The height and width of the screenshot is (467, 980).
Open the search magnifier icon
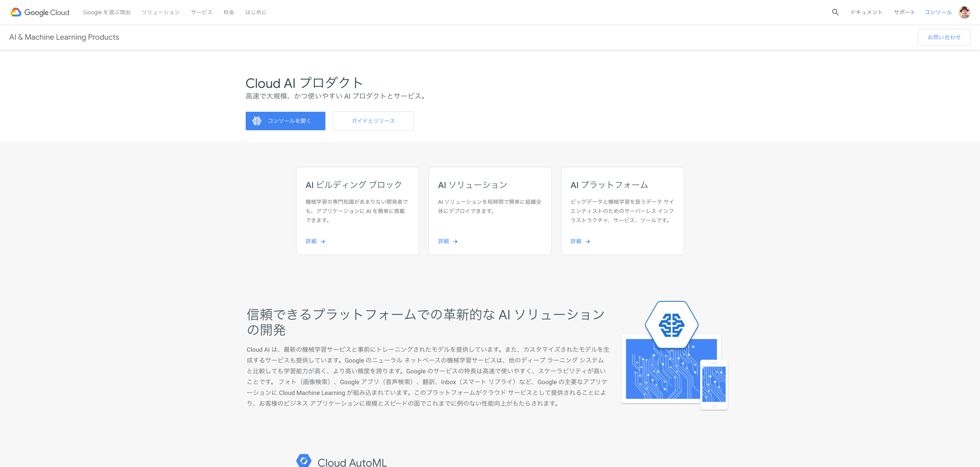point(835,12)
